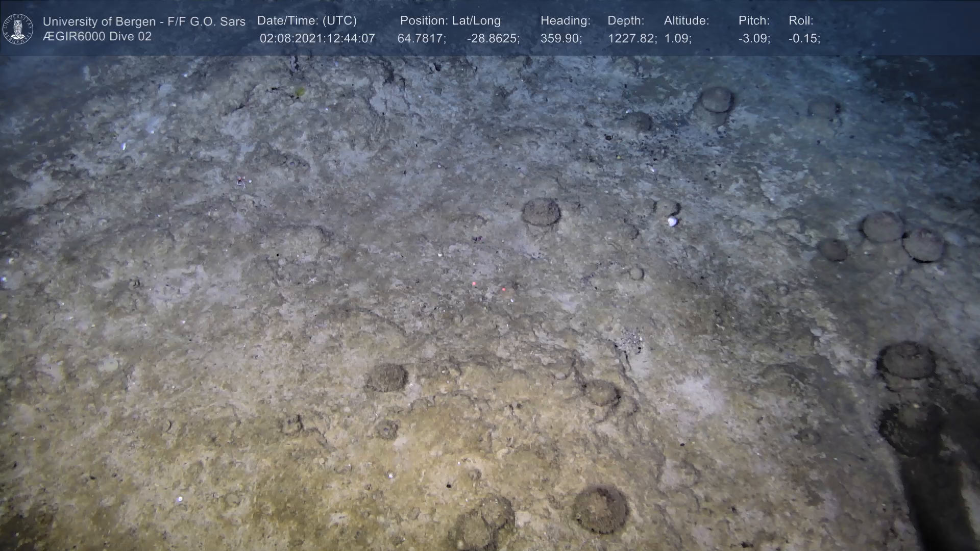Click the longitude value -28.8625
The width and height of the screenshot is (980, 551).
pyautogui.click(x=493, y=38)
